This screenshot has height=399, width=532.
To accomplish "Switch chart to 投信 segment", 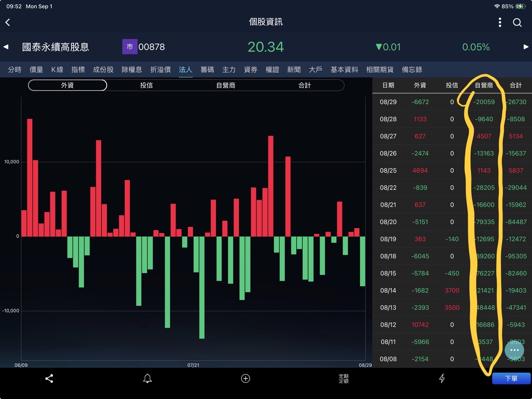I will 146,85.
